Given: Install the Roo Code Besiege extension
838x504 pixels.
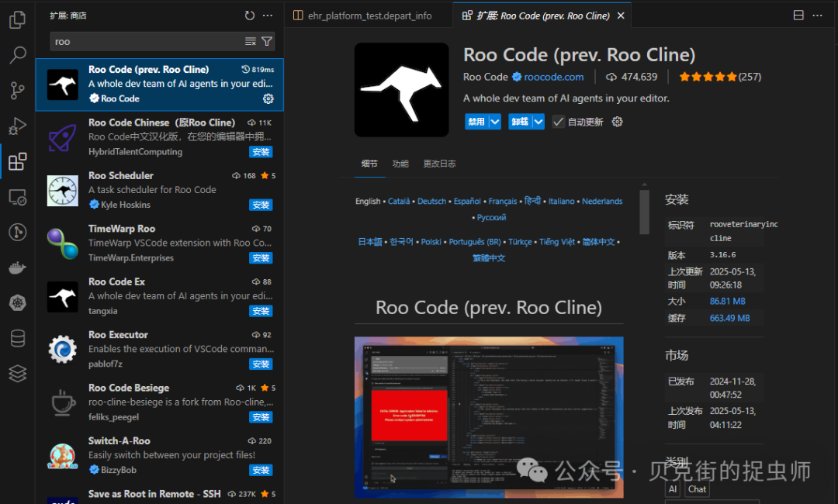Looking at the screenshot, I should click(x=261, y=417).
